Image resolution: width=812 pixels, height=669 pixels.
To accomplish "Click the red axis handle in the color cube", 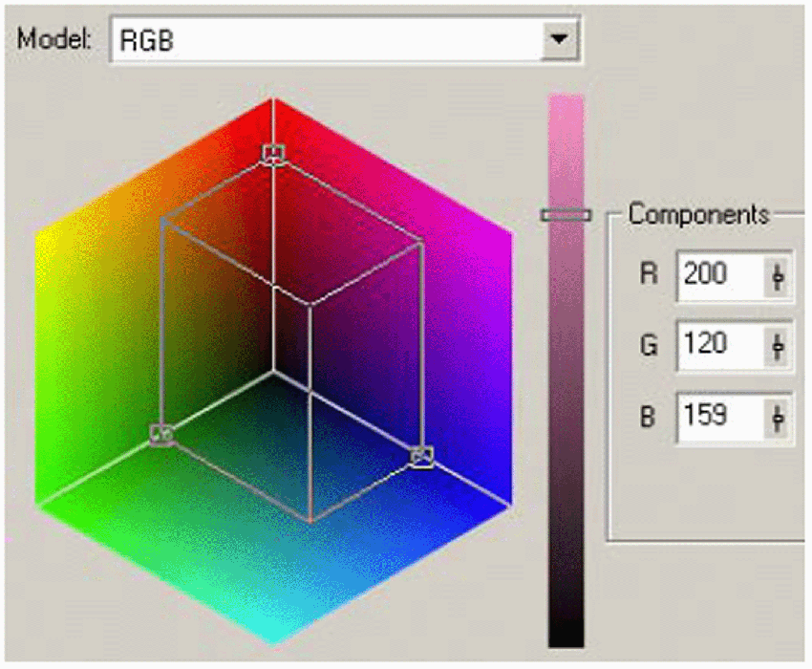I will (x=273, y=153).
